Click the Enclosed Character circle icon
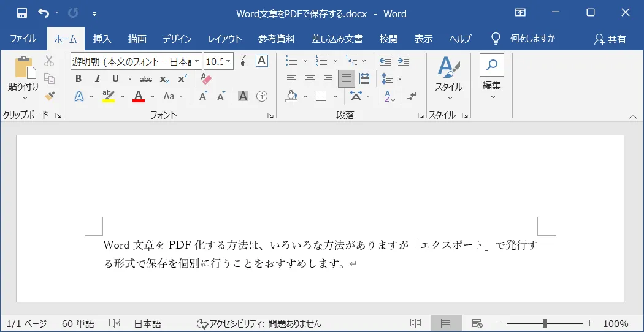The image size is (644, 332). point(262,96)
